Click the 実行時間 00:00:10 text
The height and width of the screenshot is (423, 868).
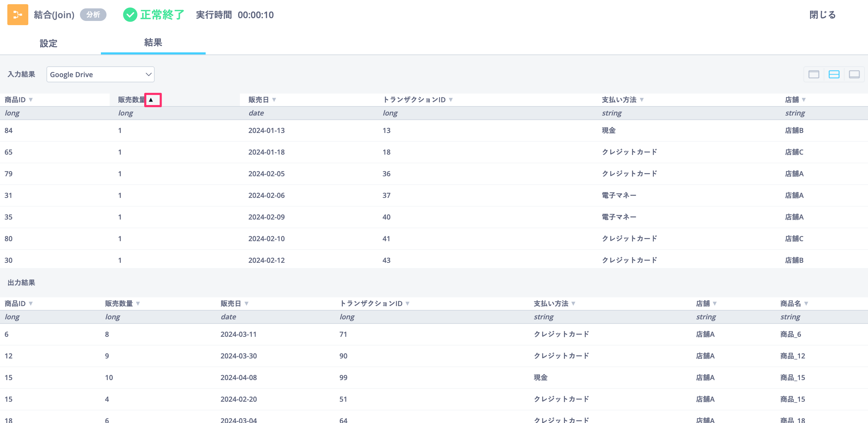pyautogui.click(x=235, y=15)
